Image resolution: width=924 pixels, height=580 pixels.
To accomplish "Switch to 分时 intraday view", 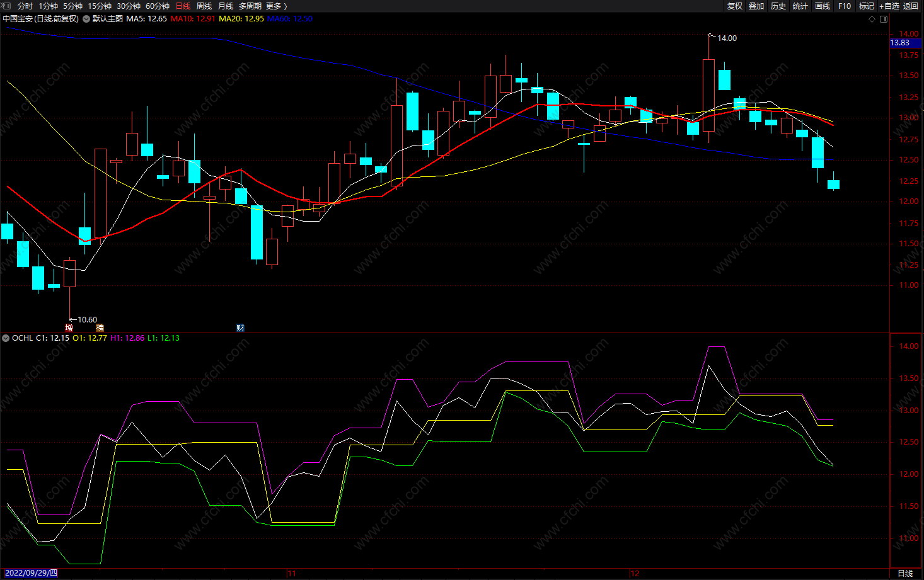I will click(25, 6).
